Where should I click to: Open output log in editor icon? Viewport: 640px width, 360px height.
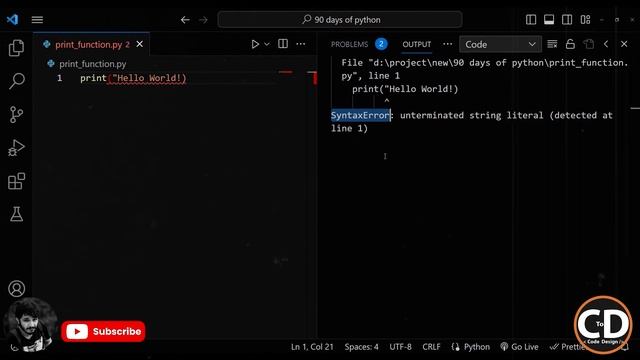(x=588, y=44)
